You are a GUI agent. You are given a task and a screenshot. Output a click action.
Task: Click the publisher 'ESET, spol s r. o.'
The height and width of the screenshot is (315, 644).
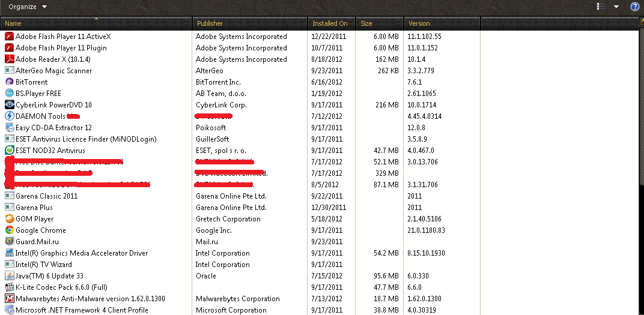pos(221,151)
